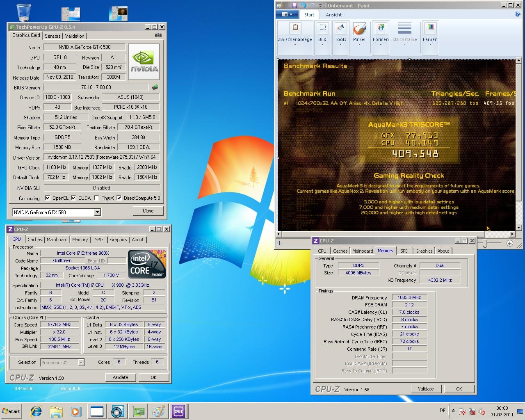525x420 pixels.
Task: Toggle the OpenCL checkbox in GPU-Z
Action: (48, 198)
